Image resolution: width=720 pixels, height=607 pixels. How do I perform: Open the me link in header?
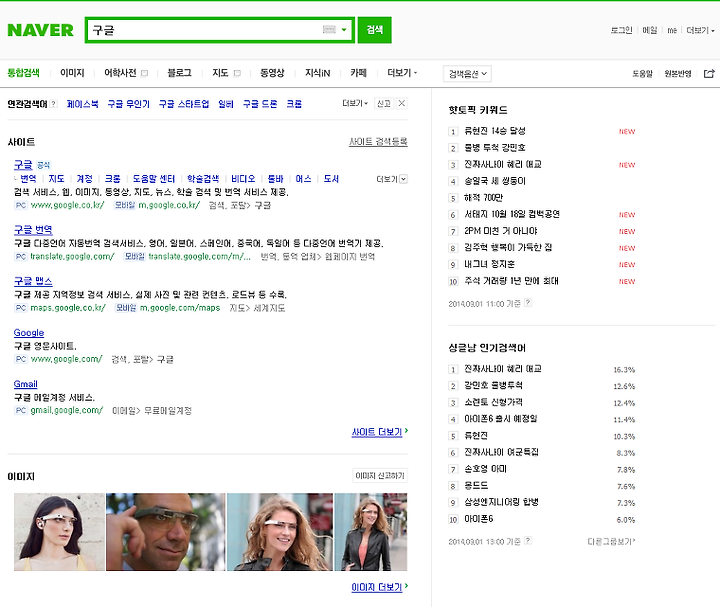pos(672,30)
